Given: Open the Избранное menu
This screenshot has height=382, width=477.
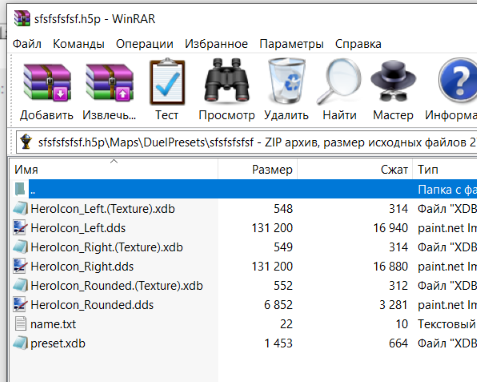Looking at the screenshot, I should click(216, 44).
